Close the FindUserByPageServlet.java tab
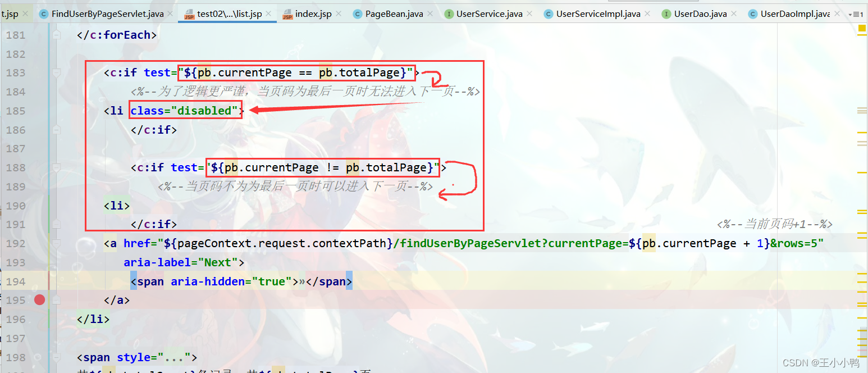Viewport: 868px width, 373px height. [170, 14]
